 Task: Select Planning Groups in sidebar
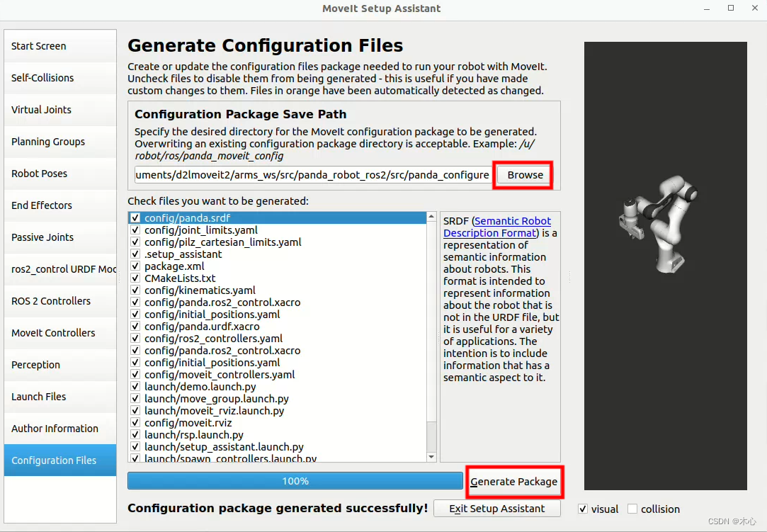(60, 142)
